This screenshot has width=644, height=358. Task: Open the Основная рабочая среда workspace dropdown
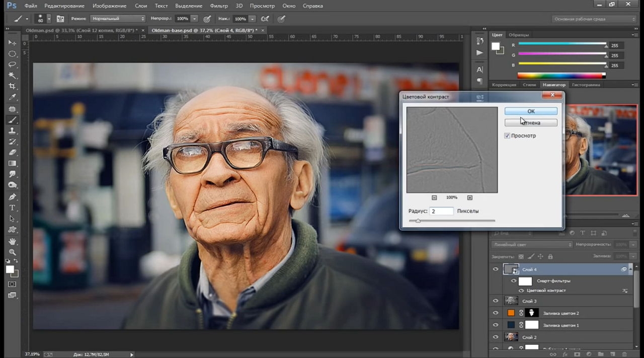(x=595, y=19)
